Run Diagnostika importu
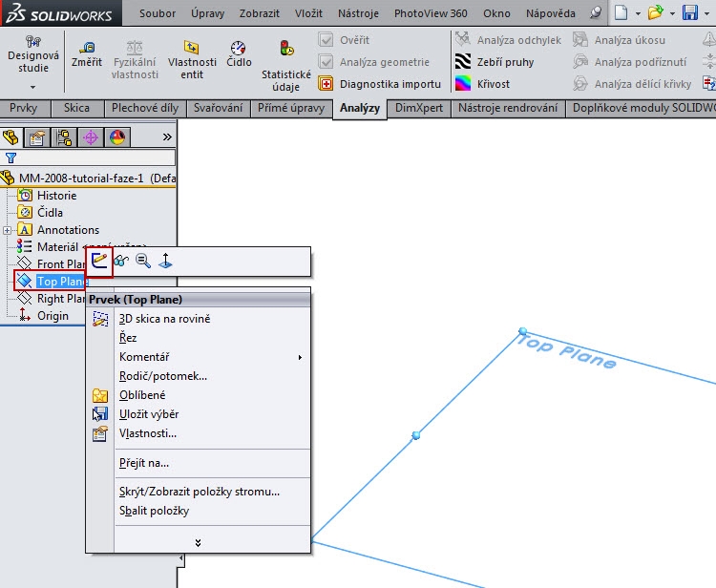 point(379,84)
